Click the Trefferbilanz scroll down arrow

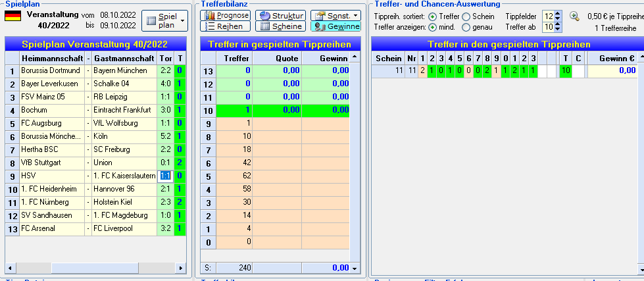pos(355,268)
